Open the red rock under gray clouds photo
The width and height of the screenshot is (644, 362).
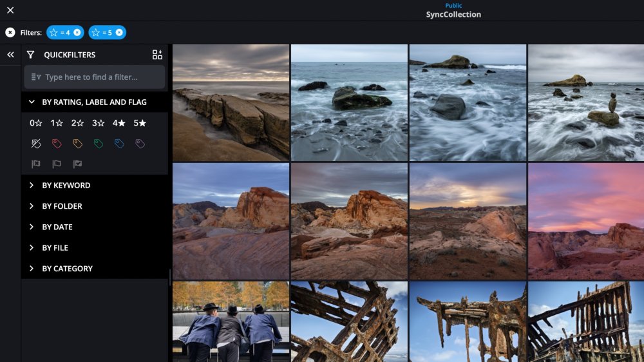point(349,222)
